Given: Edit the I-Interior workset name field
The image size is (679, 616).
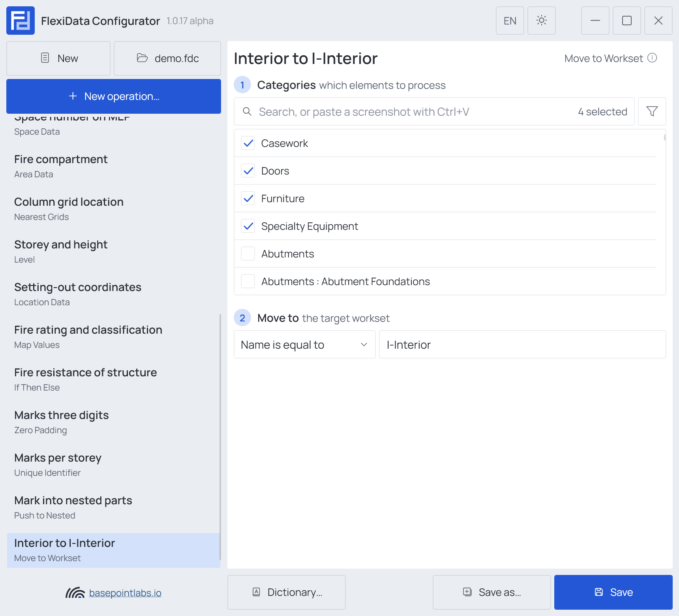Looking at the screenshot, I should (523, 344).
